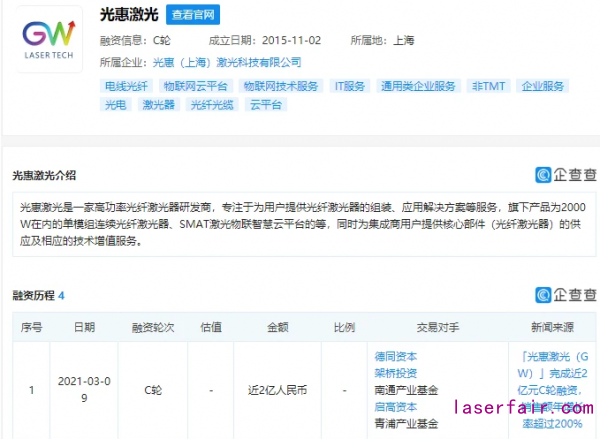Click the 企查查 logo beside 融资历程

tap(566, 295)
